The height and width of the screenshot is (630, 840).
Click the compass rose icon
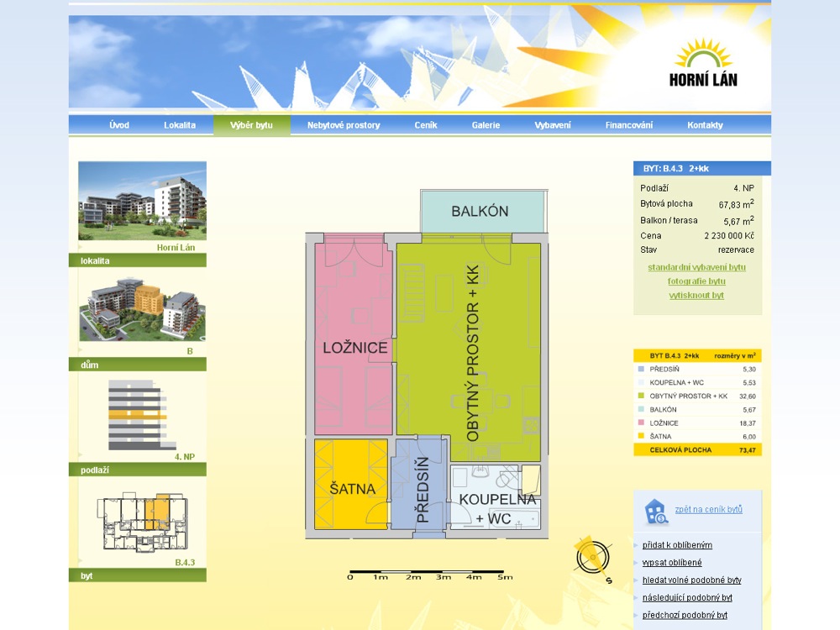(591, 556)
